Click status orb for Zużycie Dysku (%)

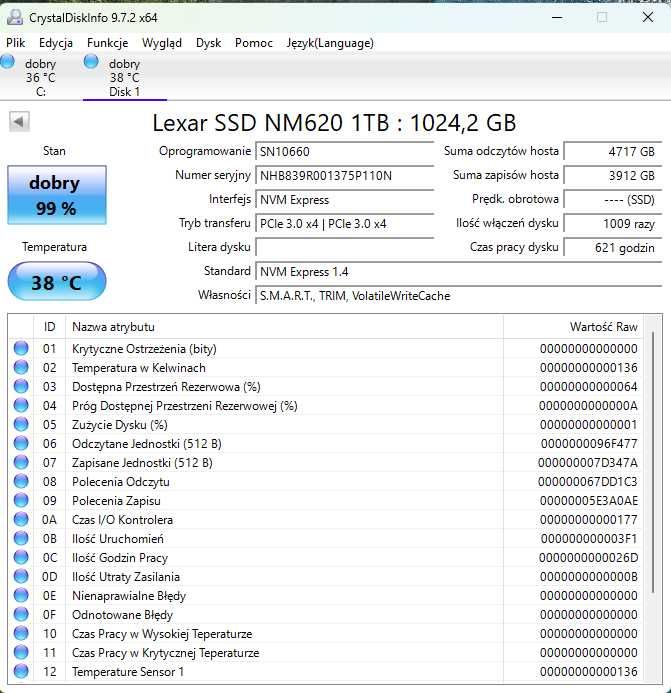(x=21, y=424)
